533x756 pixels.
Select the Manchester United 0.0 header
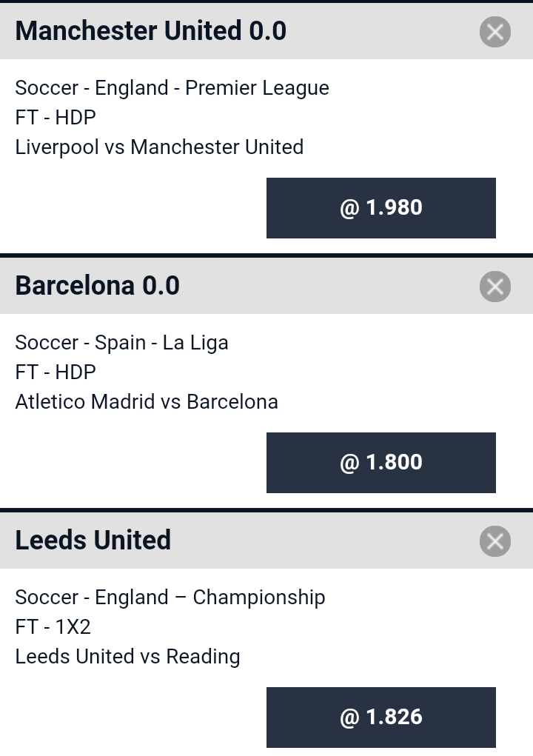[x=151, y=31]
